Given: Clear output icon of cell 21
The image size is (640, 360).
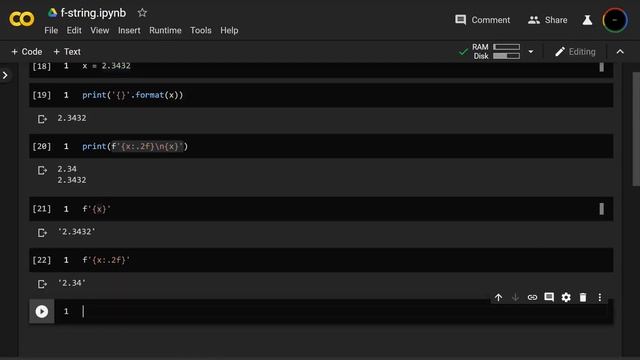Looking at the screenshot, I should [42, 233].
